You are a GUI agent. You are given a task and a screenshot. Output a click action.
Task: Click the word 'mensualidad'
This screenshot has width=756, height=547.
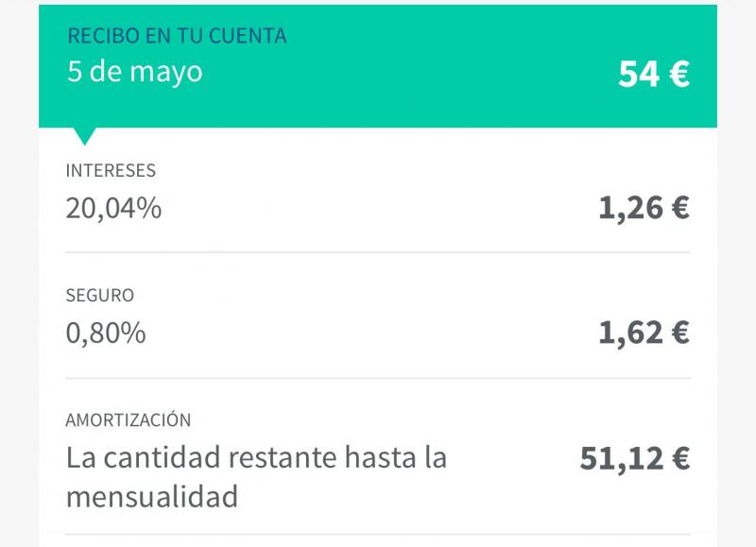coord(152,497)
